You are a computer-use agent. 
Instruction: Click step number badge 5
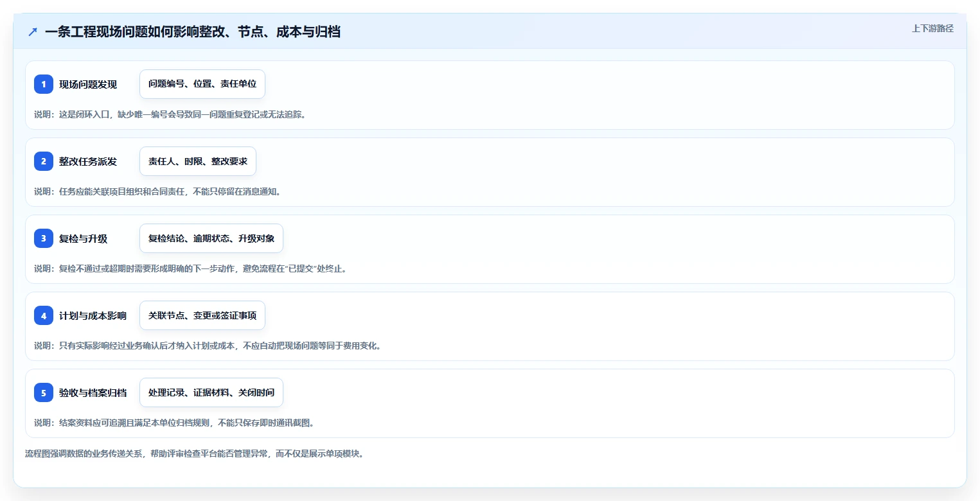click(44, 392)
